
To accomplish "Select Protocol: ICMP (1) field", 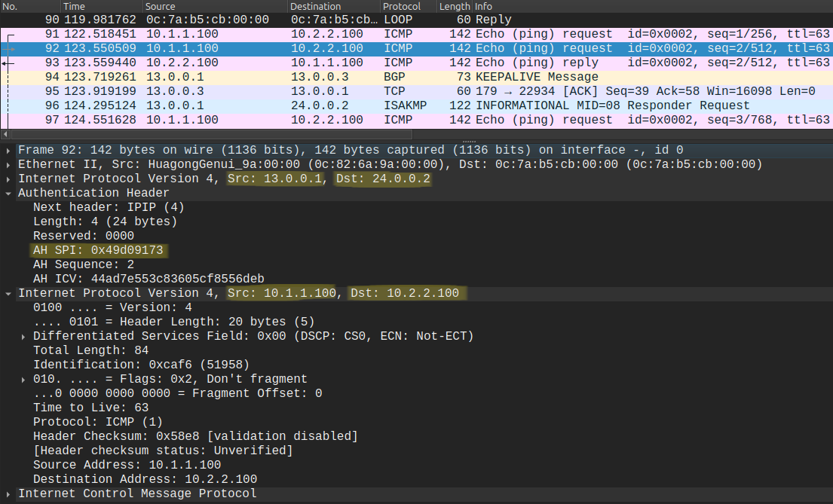I will click(x=98, y=423).
